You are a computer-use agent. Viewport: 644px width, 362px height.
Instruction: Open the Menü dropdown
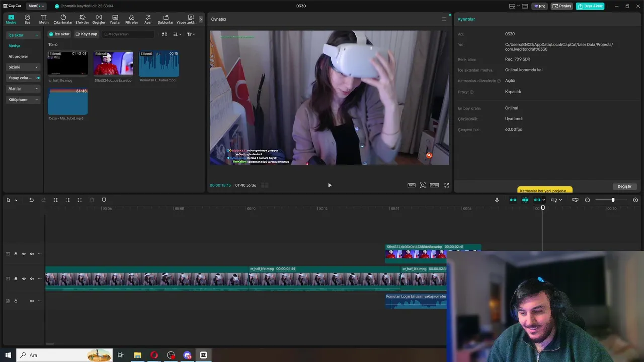tap(36, 6)
